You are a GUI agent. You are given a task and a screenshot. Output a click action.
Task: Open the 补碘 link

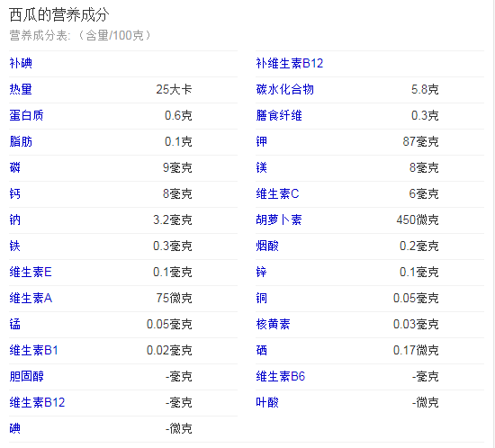[x=21, y=63]
